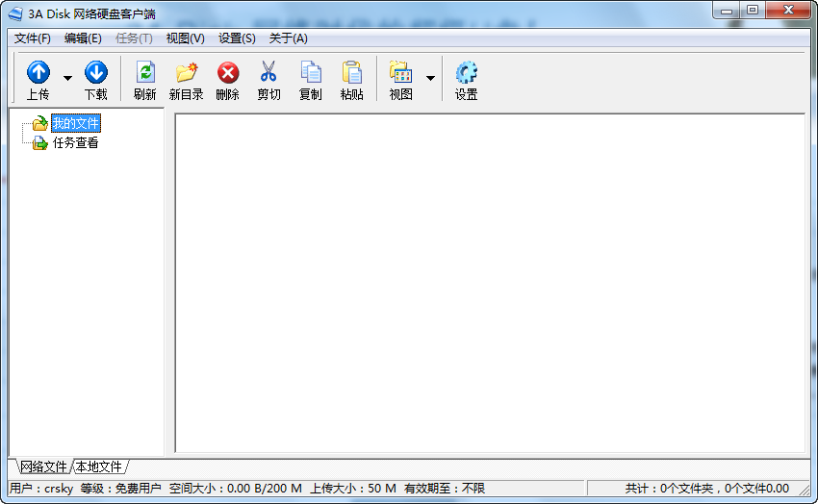Image resolution: width=818 pixels, height=504 pixels.
Task: Open the 视图(V) menu
Action: 185,38
